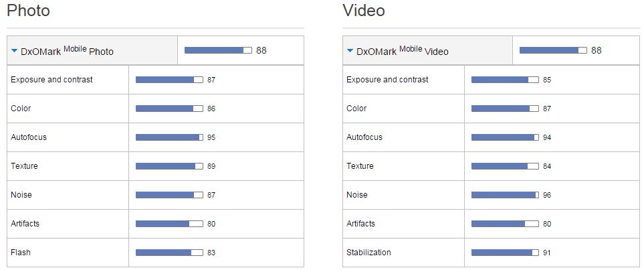Click the DxOMark Mobile Photo header label

pyautogui.click(x=67, y=51)
